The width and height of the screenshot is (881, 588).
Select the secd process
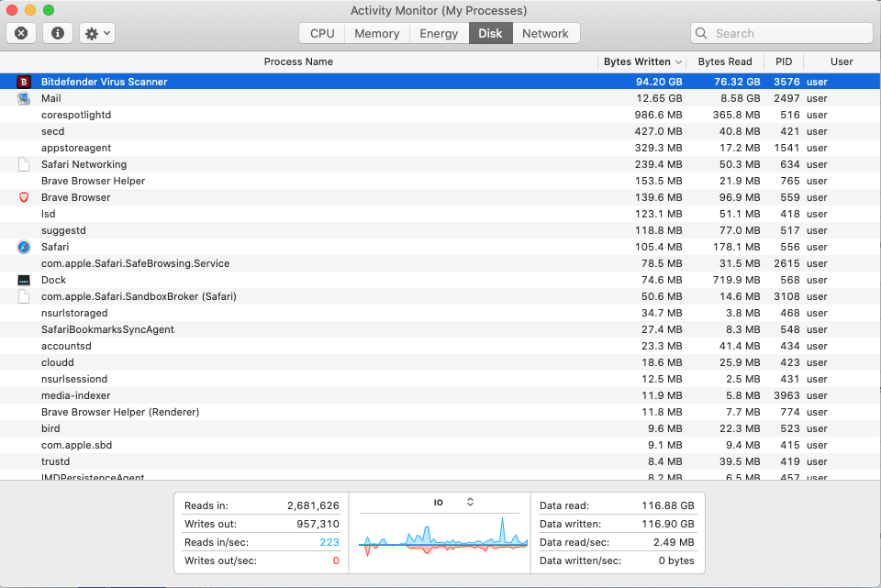click(x=53, y=131)
